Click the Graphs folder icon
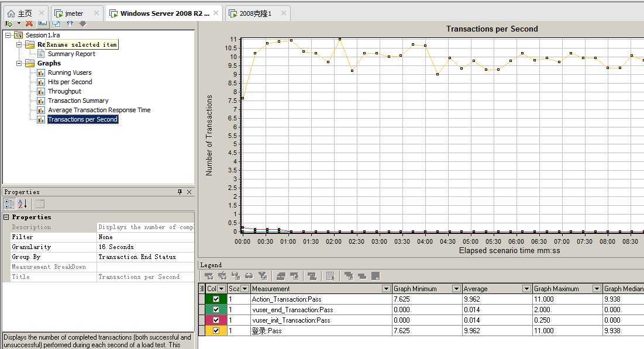The height and width of the screenshot is (349, 644). pyautogui.click(x=30, y=63)
